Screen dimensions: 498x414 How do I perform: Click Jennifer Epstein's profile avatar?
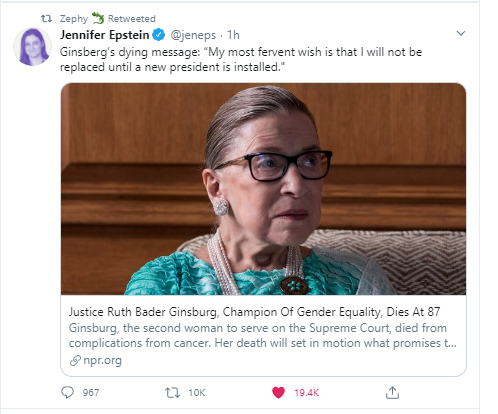(32, 47)
